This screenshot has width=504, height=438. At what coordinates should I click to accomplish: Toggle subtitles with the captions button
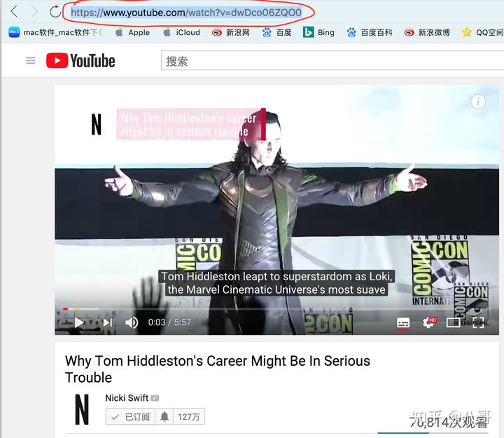point(403,322)
